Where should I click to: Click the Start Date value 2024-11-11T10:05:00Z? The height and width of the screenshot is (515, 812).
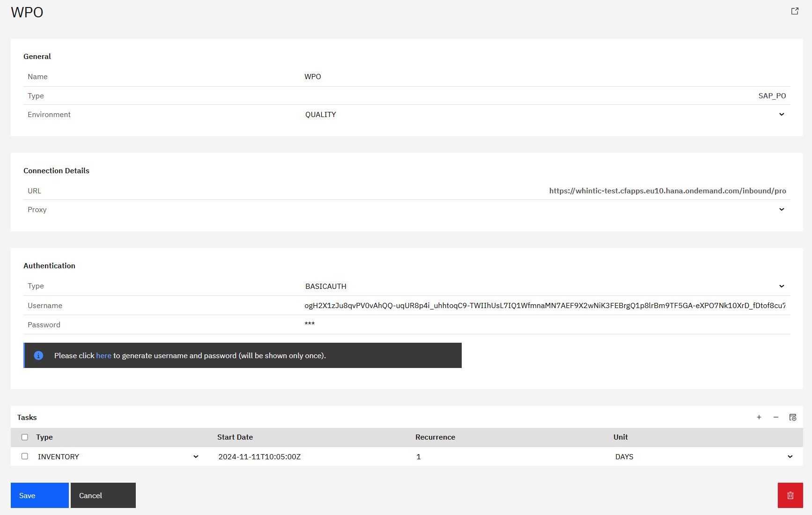pos(259,456)
